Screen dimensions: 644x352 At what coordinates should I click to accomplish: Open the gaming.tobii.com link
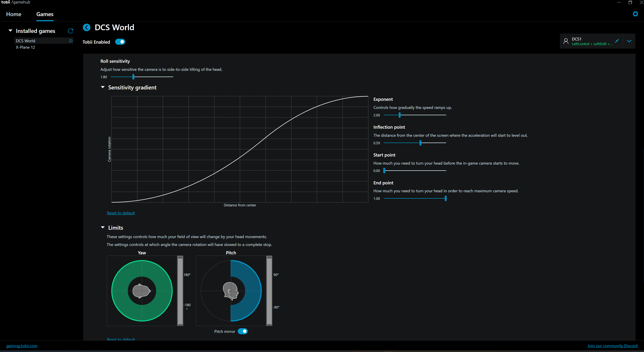coord(22,346)
